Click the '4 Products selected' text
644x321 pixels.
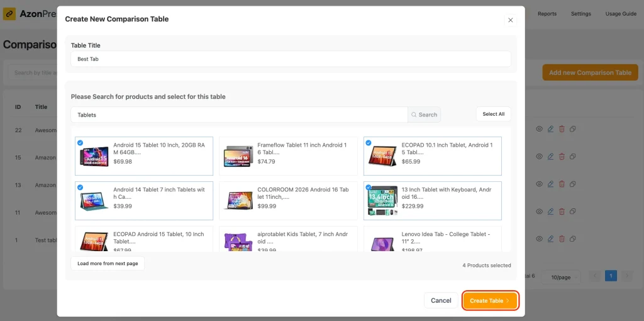pos(487,266)
